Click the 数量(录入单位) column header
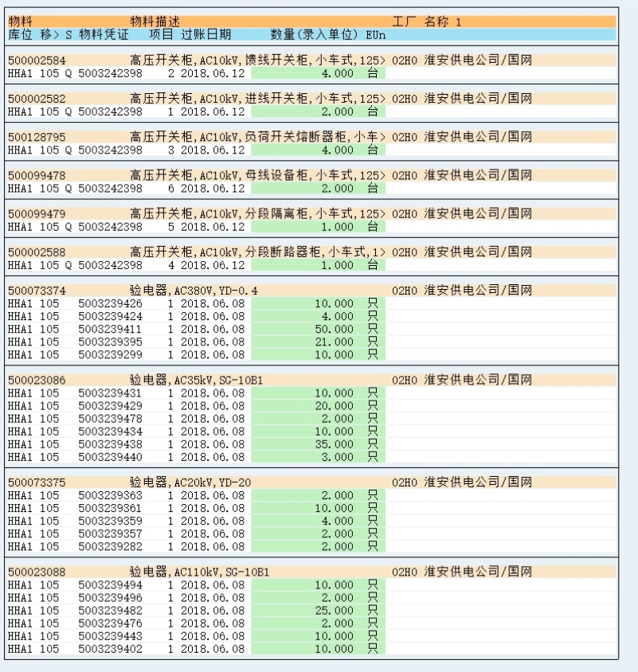 pyautogui.click(x=314, y=35)
